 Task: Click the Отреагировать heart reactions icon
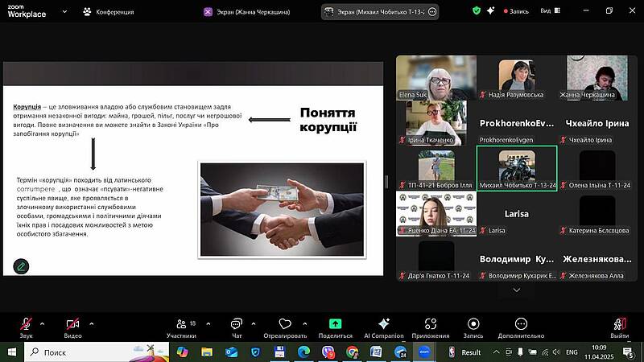pyautogui.click(x=284, y=323)
